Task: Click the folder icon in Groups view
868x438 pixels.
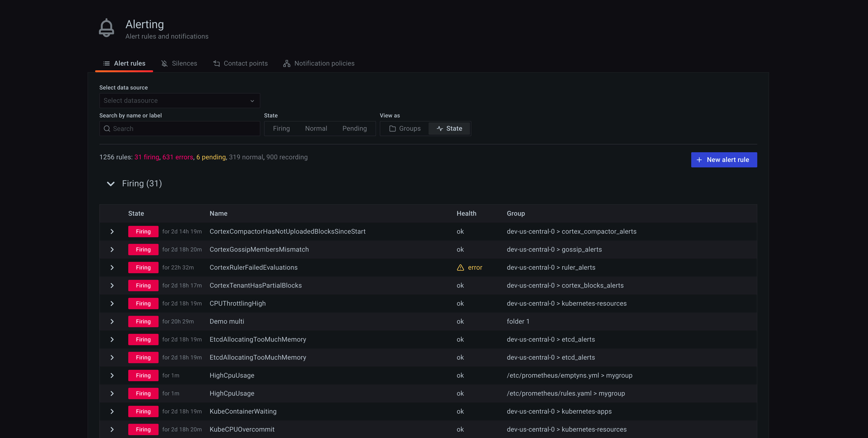Action: tap(392, 129)
